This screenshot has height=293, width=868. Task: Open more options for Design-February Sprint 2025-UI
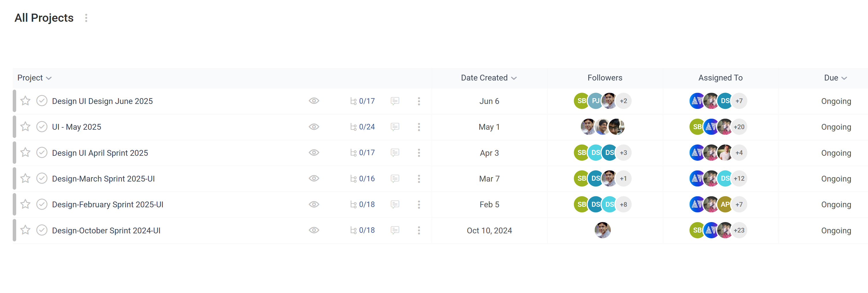coord(419,204)
